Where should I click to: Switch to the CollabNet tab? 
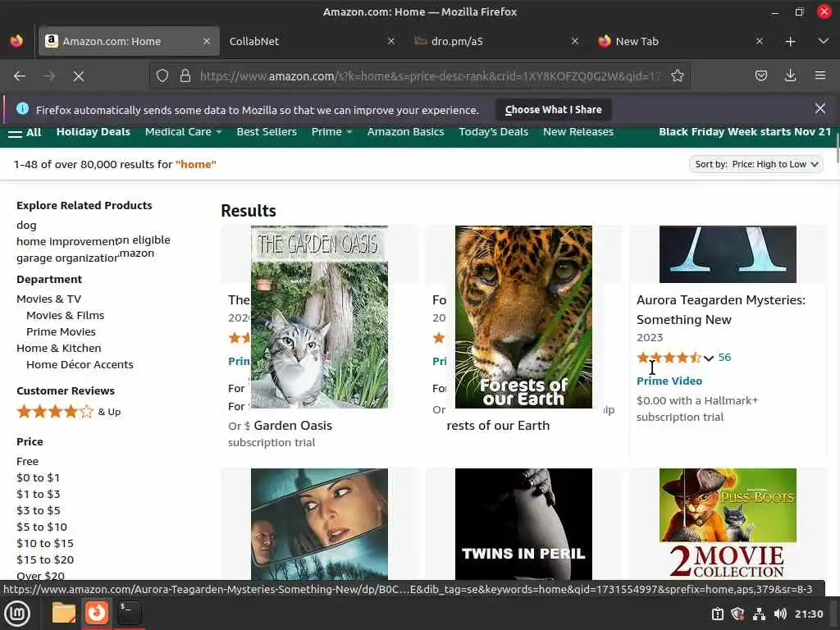pyautogui.click(x=313, y=41)
